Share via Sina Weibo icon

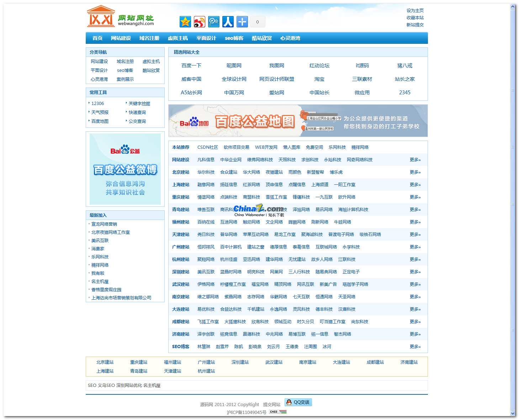coord(200,22)
